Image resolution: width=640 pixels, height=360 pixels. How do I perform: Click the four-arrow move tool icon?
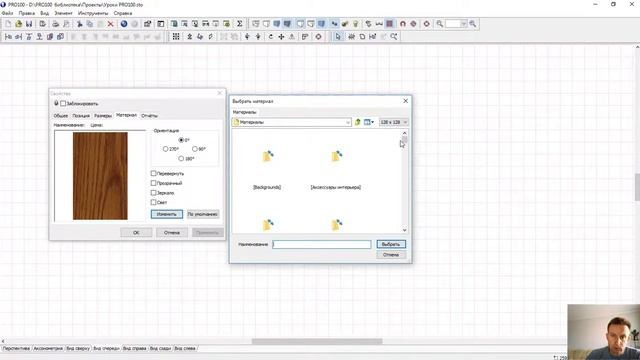tap(281, 37)
